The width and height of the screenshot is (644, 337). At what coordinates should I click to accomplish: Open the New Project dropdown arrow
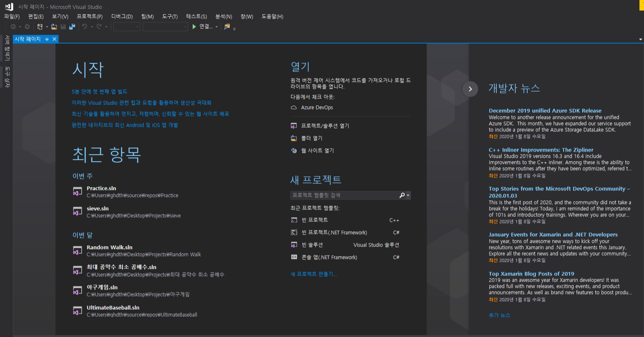(47, 27)
